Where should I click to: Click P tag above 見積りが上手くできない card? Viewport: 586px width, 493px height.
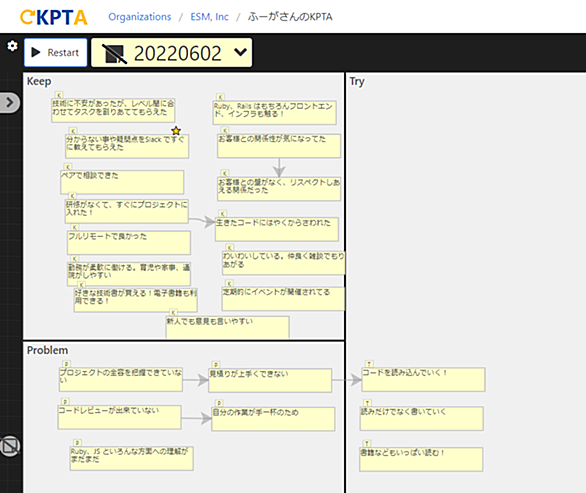[216, 364]
